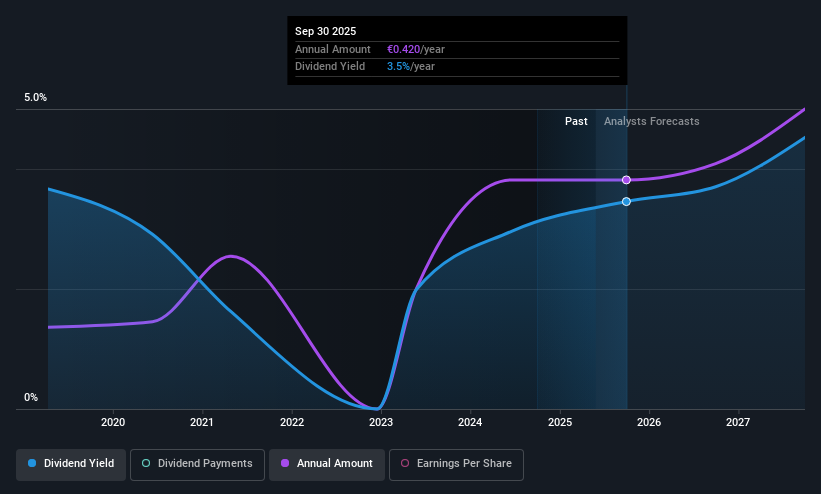
Task: Click the purple Annual Amount legend dot
Action: [285, 464]
